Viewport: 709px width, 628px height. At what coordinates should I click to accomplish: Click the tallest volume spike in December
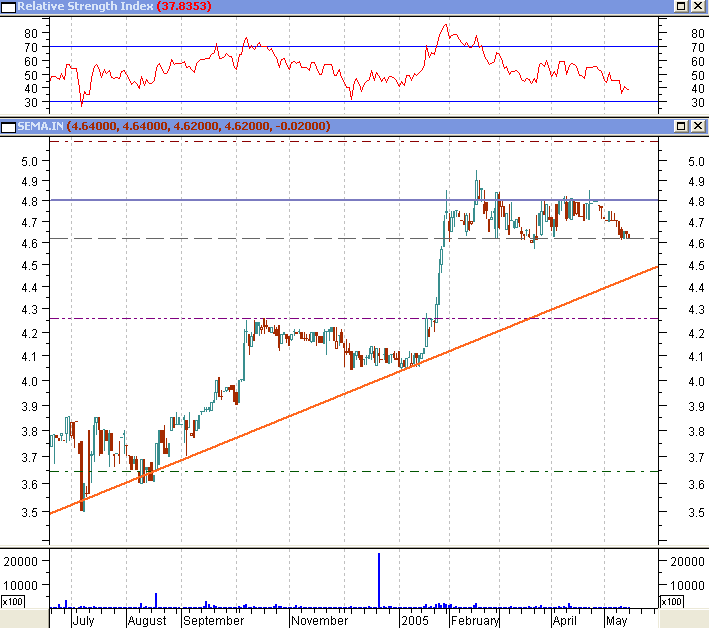pos(379,580)
